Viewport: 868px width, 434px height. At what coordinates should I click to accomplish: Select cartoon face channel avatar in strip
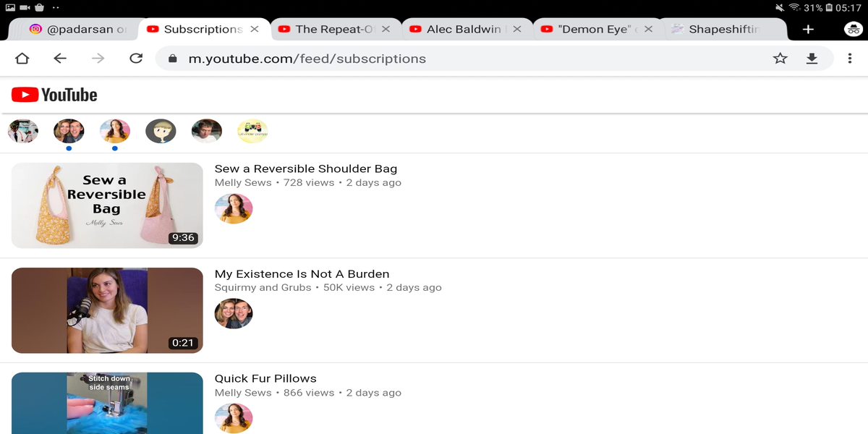tap(161, 131)
